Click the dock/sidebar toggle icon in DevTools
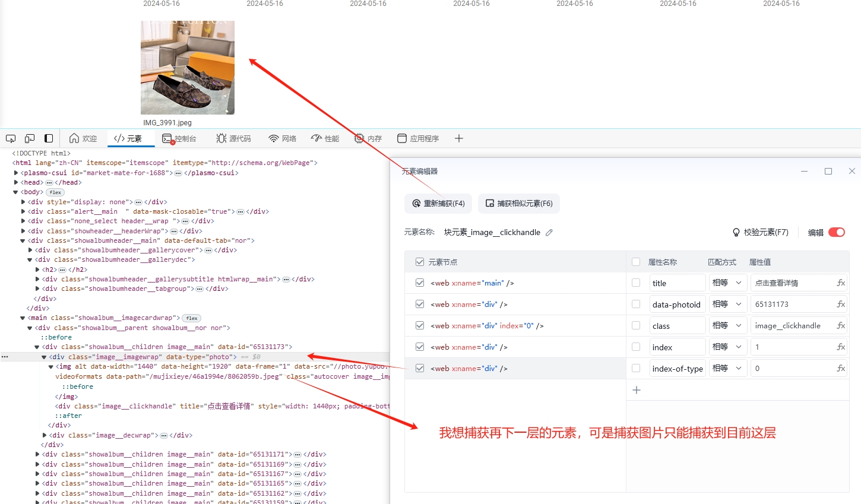The width and height of the screenshot is (861, 504). [49, 138]
